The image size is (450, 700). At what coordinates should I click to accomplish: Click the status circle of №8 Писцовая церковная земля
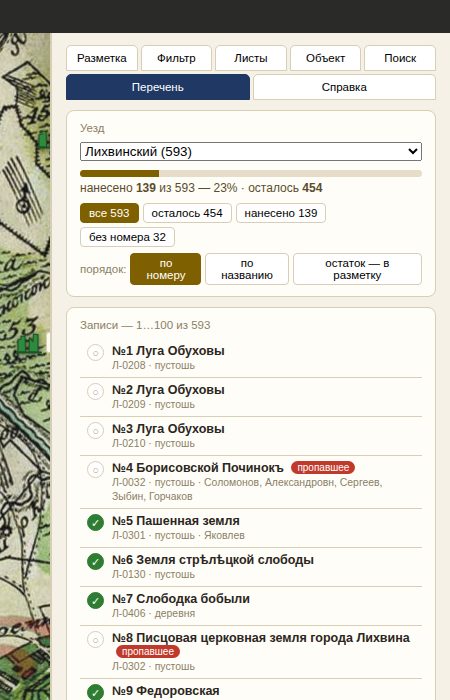coord(95,640)
